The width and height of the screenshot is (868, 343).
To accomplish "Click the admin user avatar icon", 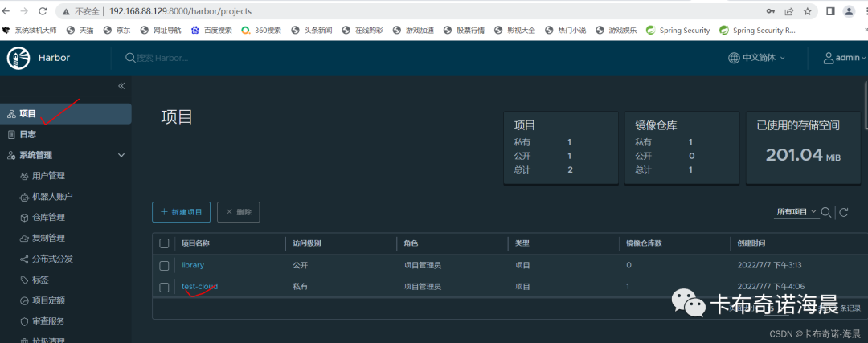I will (x=829, y=58).
